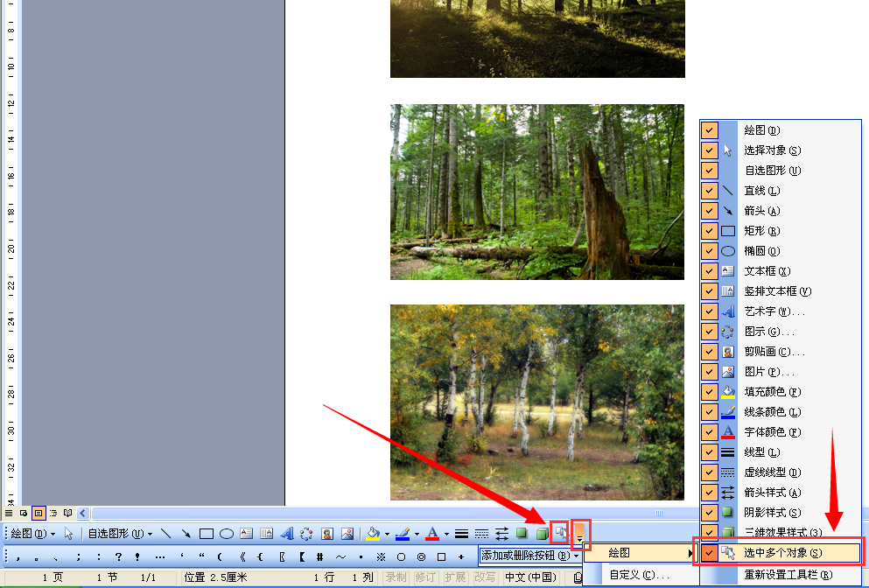The width and height of the screenshot is (869, 588).
Task: Insert a diagram using the toolbar icon
Action: tap(306, 534)
